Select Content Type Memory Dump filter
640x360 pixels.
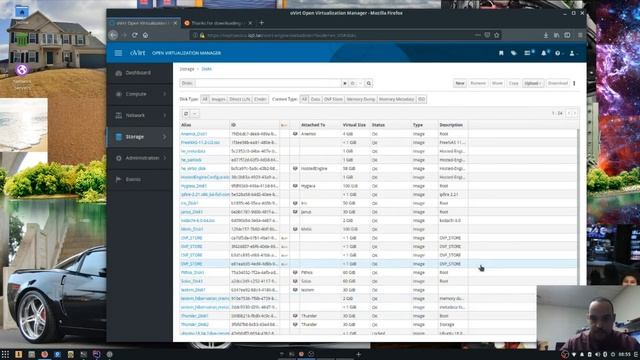[x=360, y=99]
